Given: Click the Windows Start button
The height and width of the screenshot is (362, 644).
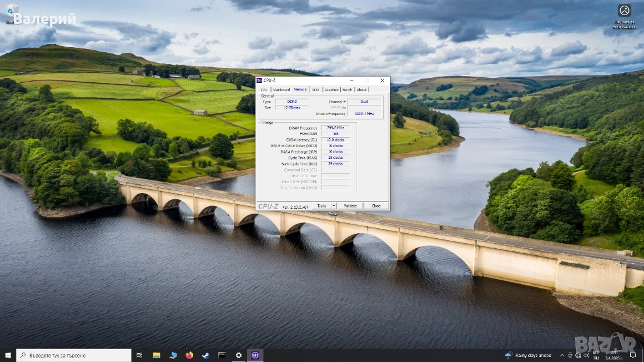Looking at the screenshot, I should pyautogui.click(x=8, y=355).
